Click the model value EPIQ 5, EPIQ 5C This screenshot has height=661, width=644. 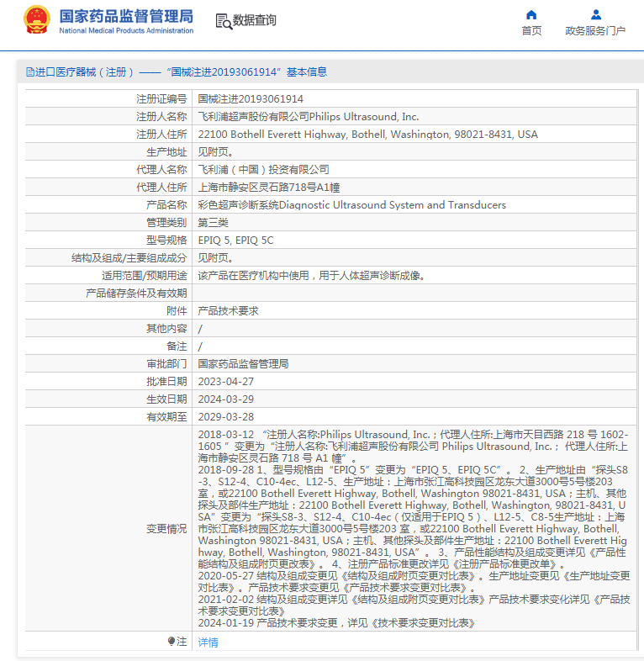pos(235,241)
